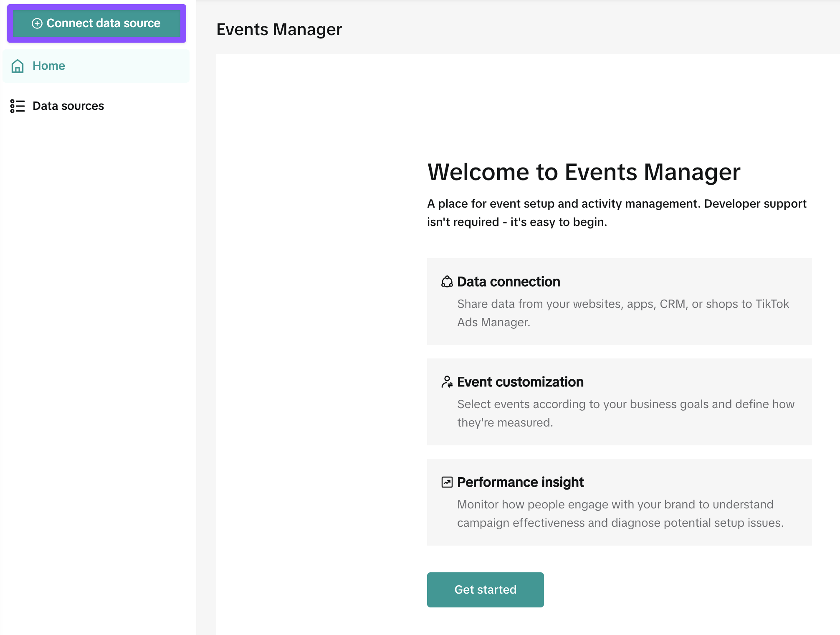Click the Data sources list icon

(18, 106)
